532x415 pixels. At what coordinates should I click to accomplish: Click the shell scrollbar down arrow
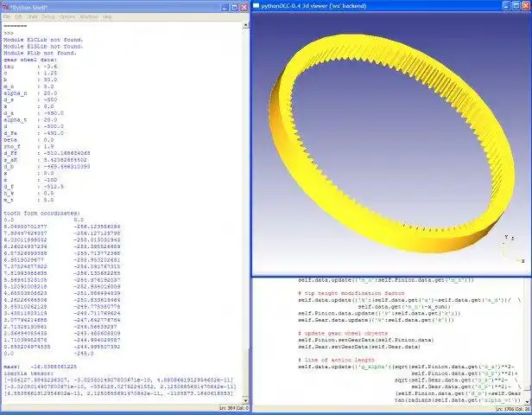click(245, 400)
